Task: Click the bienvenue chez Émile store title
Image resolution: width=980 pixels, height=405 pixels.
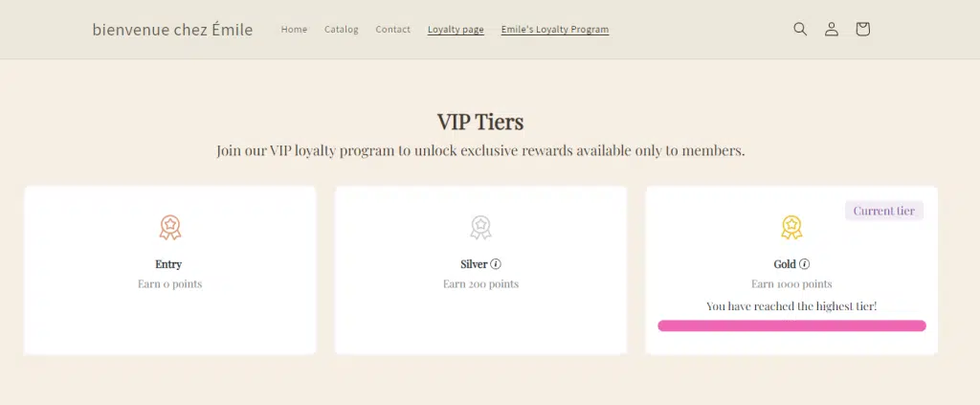Action: pos(172,30)
